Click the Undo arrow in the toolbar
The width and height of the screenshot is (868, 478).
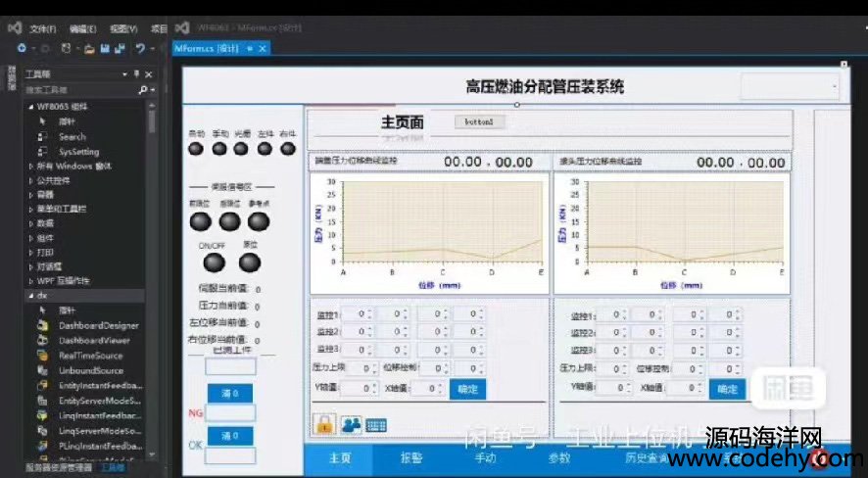coord(142,48)
